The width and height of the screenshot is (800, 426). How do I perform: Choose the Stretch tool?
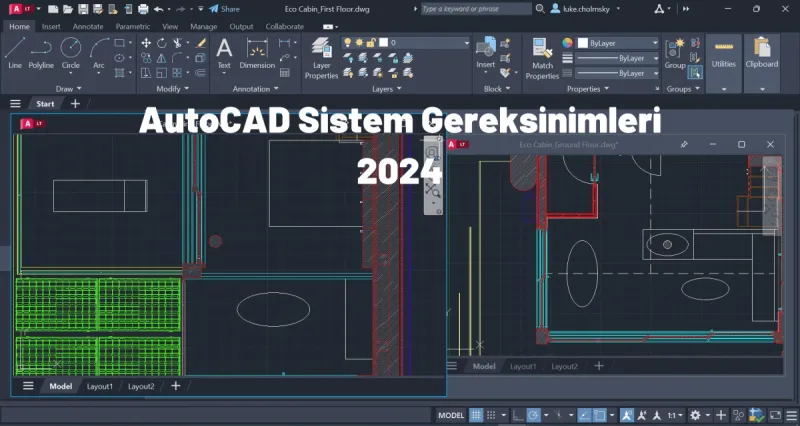[146, 73]
